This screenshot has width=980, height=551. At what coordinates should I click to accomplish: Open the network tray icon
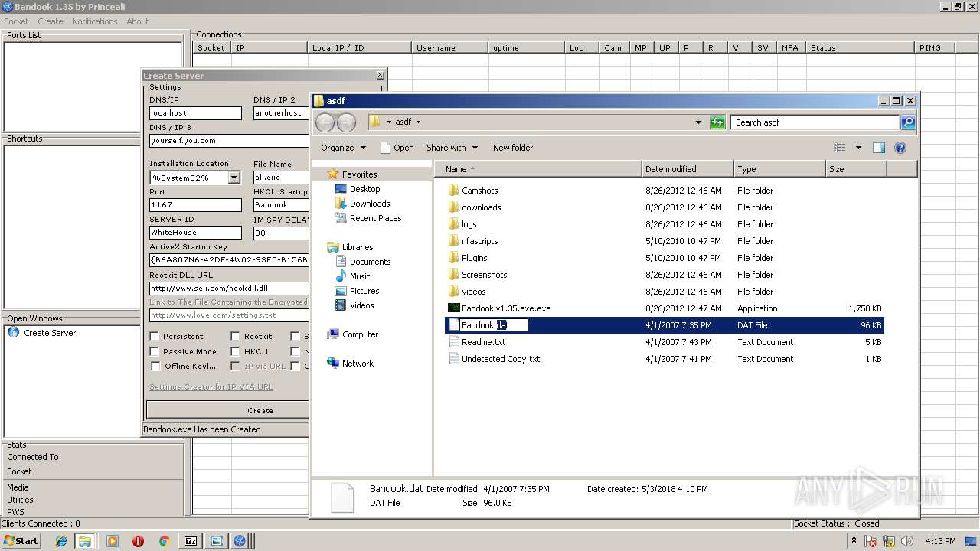[888, 541]
